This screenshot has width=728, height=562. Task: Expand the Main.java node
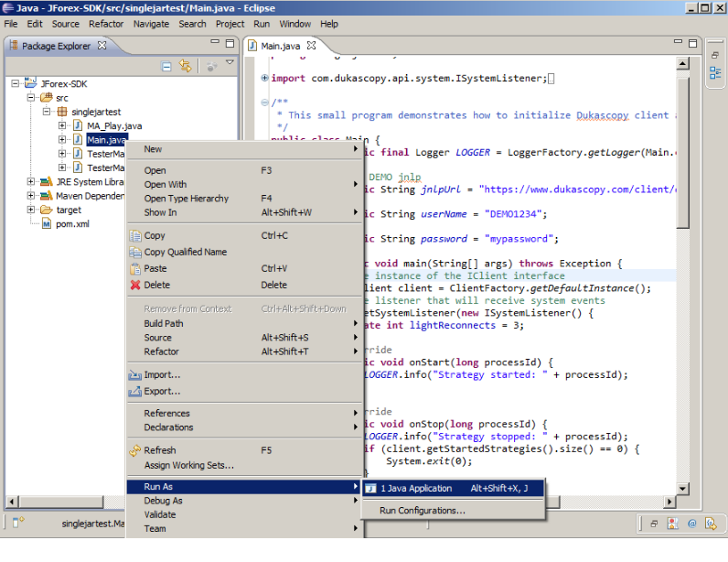click(62, 139)
